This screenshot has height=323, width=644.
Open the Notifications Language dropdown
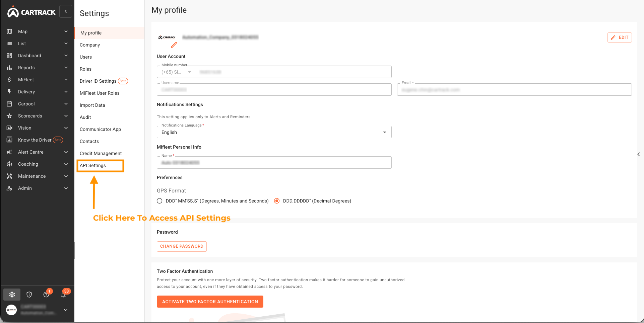[x=384, y=132]
